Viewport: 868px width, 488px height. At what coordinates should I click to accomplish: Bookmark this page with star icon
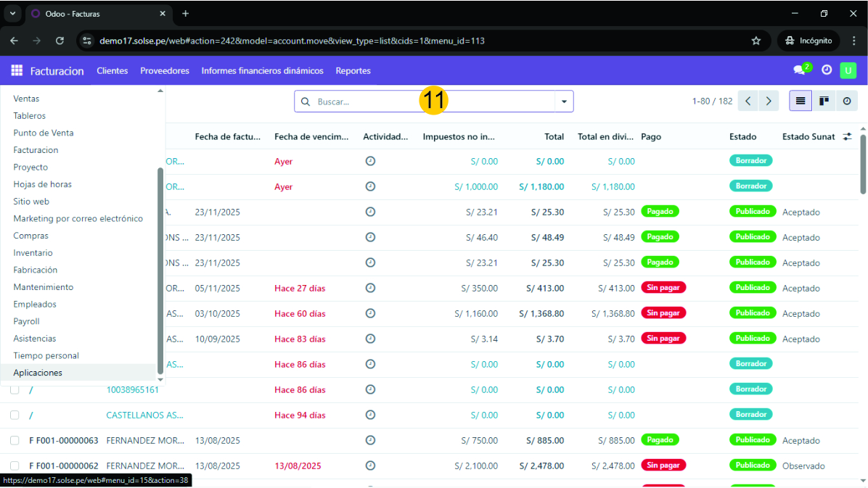[x=756, y=41]
